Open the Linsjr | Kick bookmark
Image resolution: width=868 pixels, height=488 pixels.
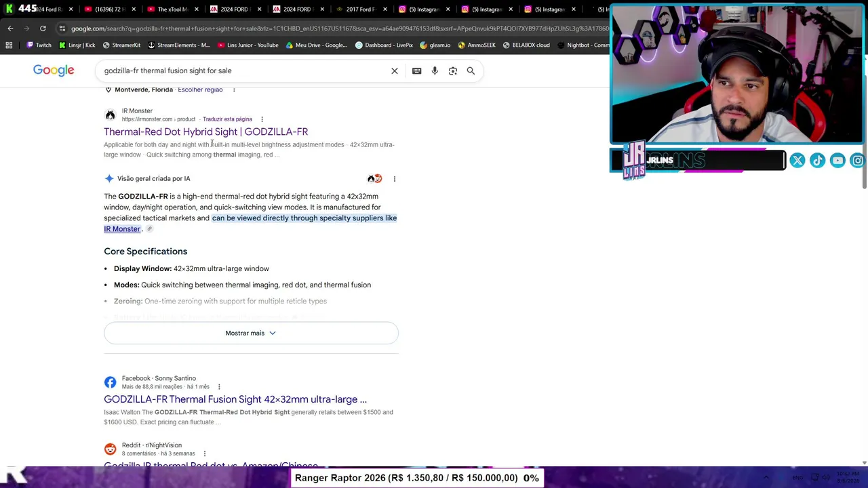[77, 45]
